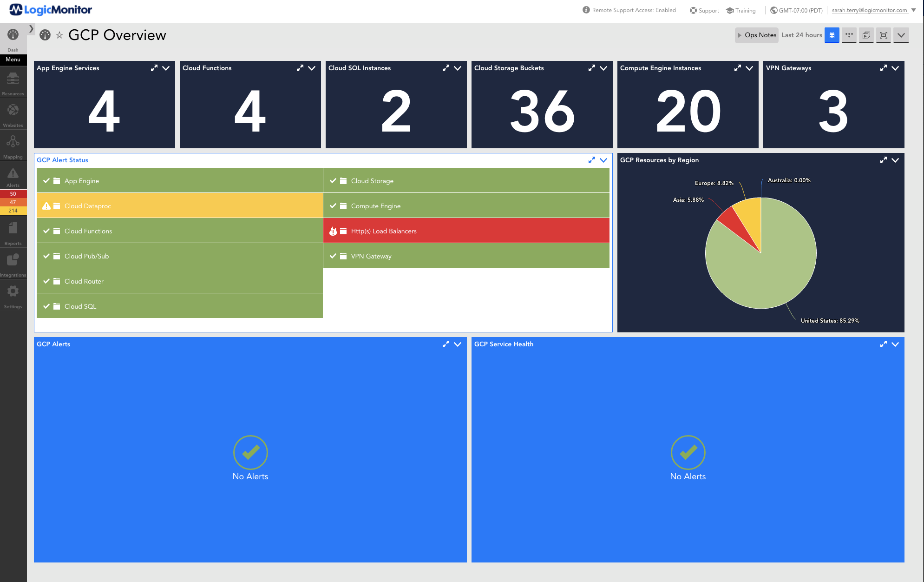924x582 pixels.
Task: Open the calendar time range picker
Action: tap(832, 35)
